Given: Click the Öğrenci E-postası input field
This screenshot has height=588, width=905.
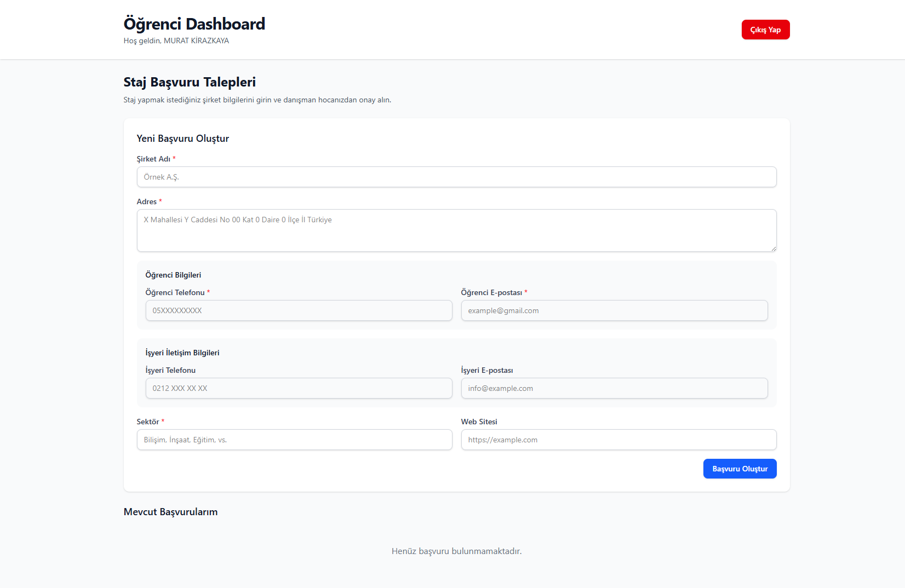Looking at the screenshot, I should 614,310.
